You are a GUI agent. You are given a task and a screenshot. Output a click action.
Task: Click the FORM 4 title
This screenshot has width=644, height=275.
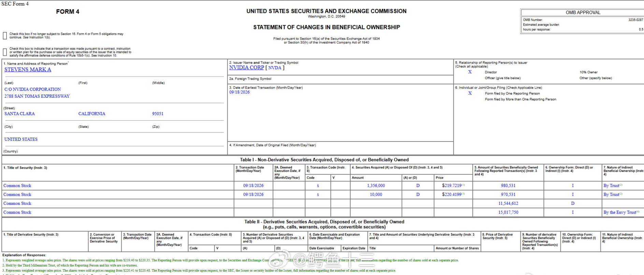tap(68, 12)
